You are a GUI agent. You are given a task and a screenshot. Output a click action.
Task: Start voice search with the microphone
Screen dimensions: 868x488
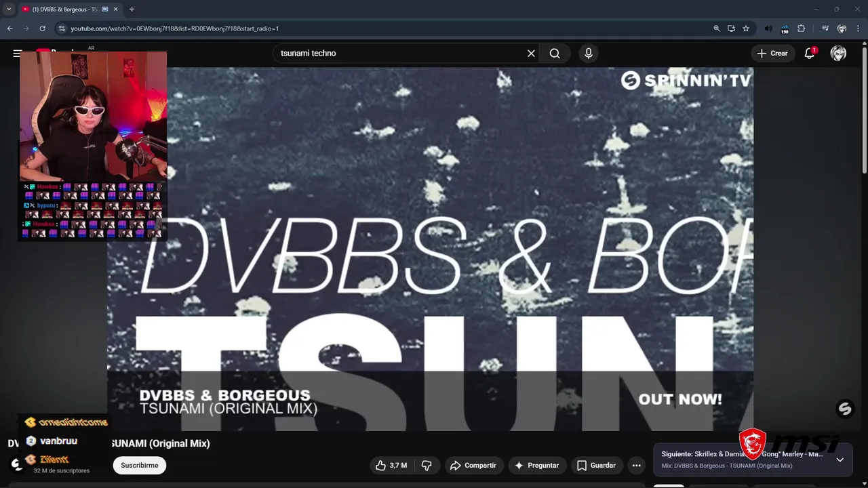(x=589, y=54)
